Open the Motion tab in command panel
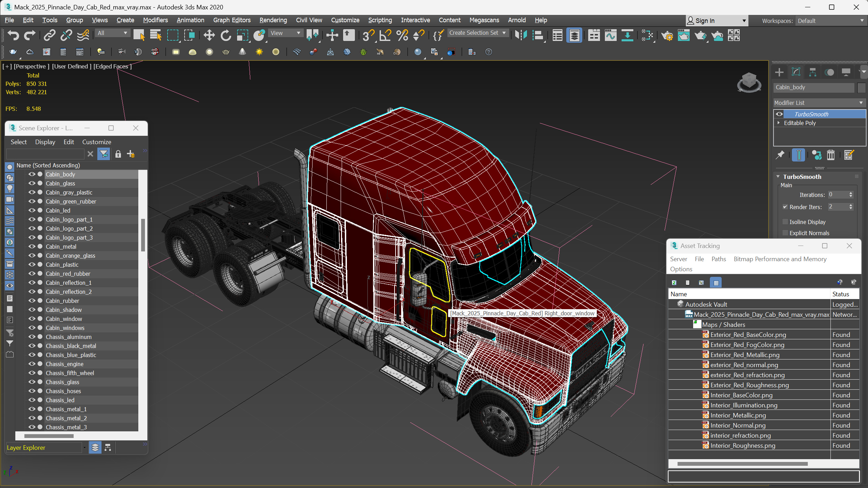868x488 pixels. point(829,72)
